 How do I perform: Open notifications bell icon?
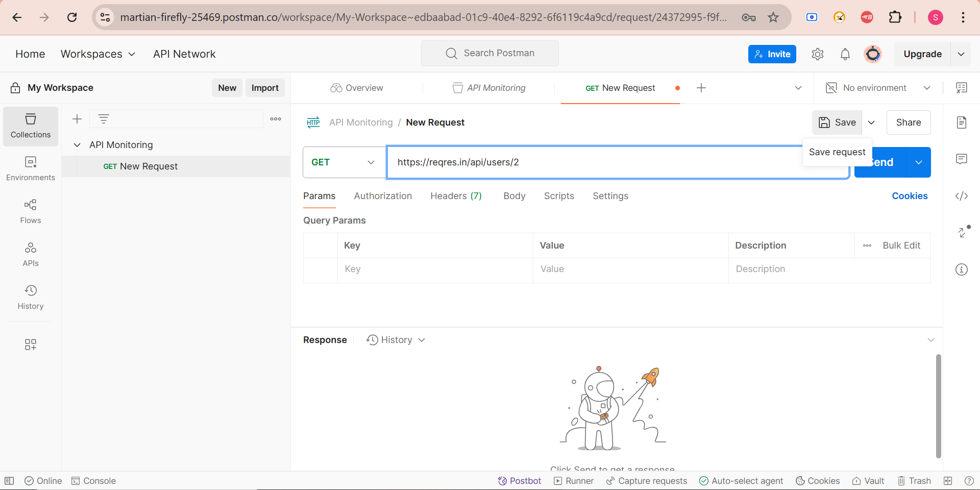[845, 54]
